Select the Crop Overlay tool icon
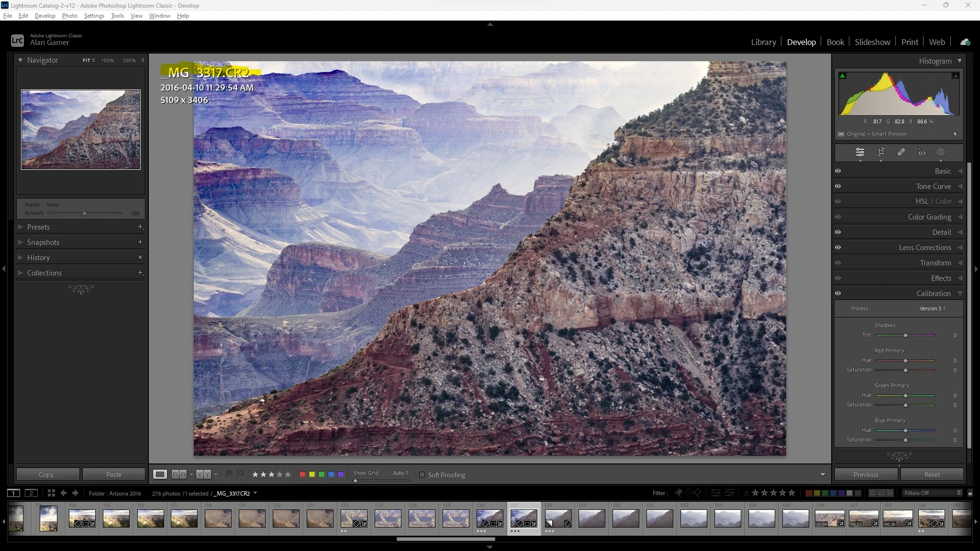980x551 pixels. (881, 152)
